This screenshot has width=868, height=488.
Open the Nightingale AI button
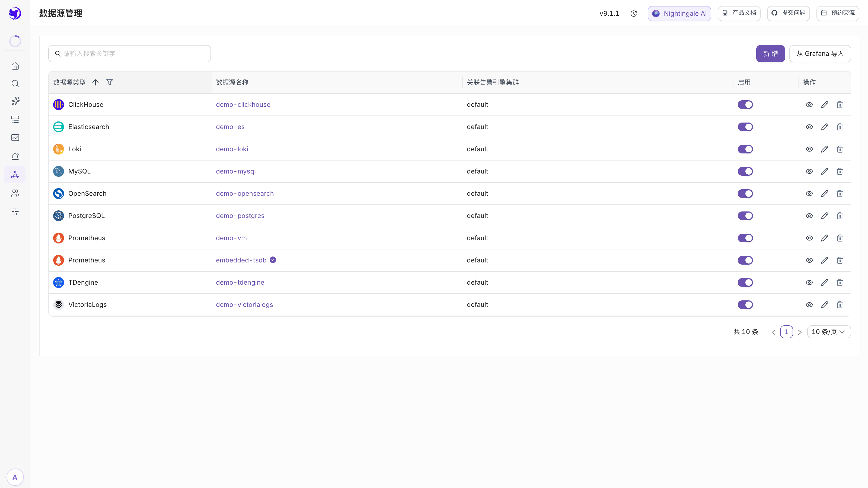pos(679,14)
